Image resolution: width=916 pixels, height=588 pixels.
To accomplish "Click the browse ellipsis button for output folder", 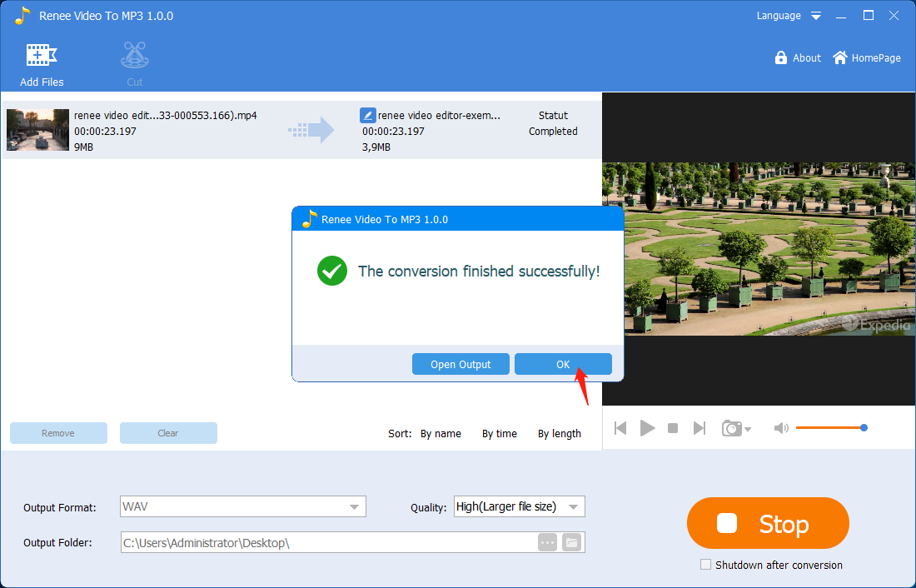I will [547, 542].
